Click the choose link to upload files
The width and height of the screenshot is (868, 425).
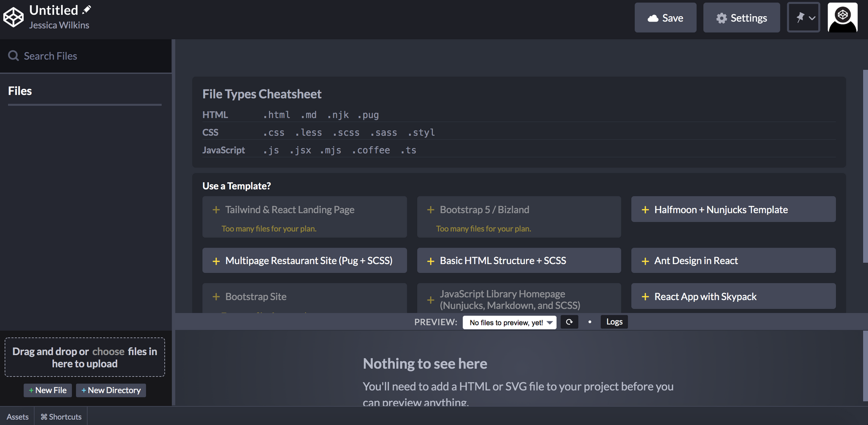108,351
